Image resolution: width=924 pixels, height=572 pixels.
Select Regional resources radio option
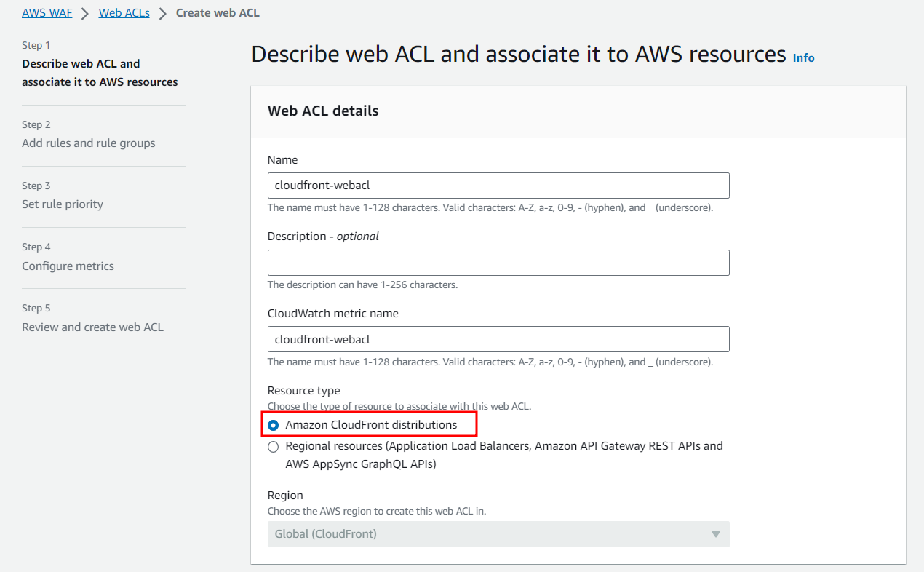pyautogui.click(x=273, y=446)
